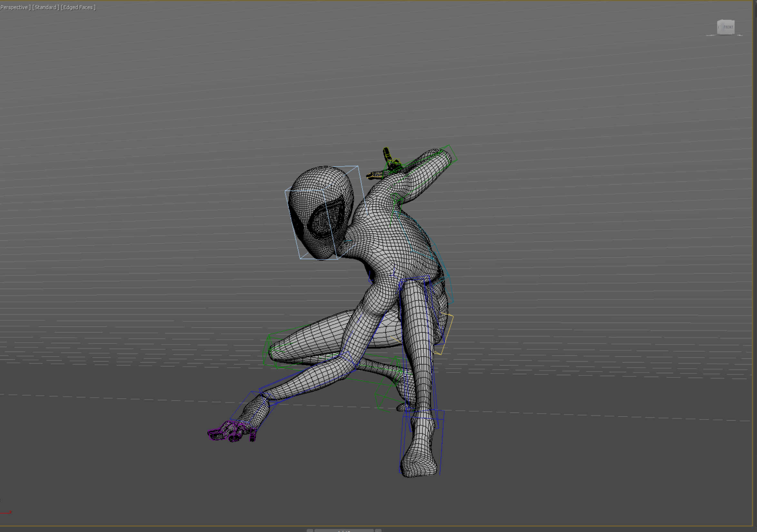Open the Perspective viewport label menu
This screenshot has width=757, height=532.
point(14,7)
